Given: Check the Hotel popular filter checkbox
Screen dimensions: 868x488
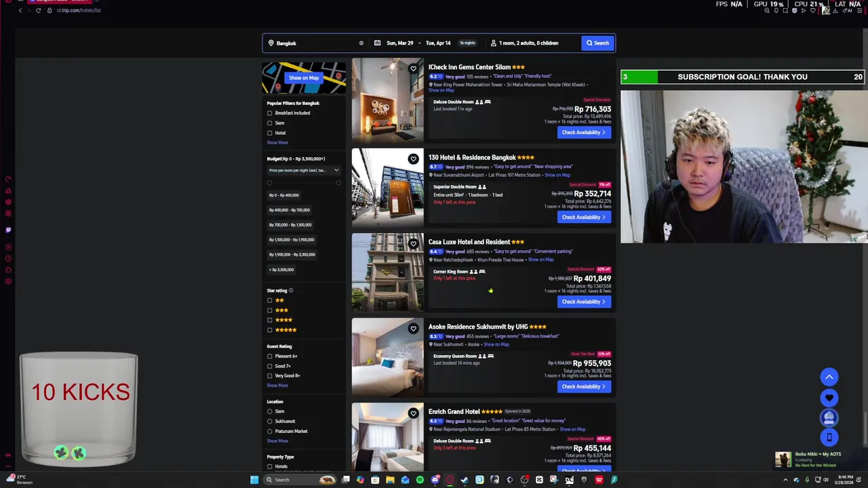Looking at the screenshot, I should [x=270, y=133].
